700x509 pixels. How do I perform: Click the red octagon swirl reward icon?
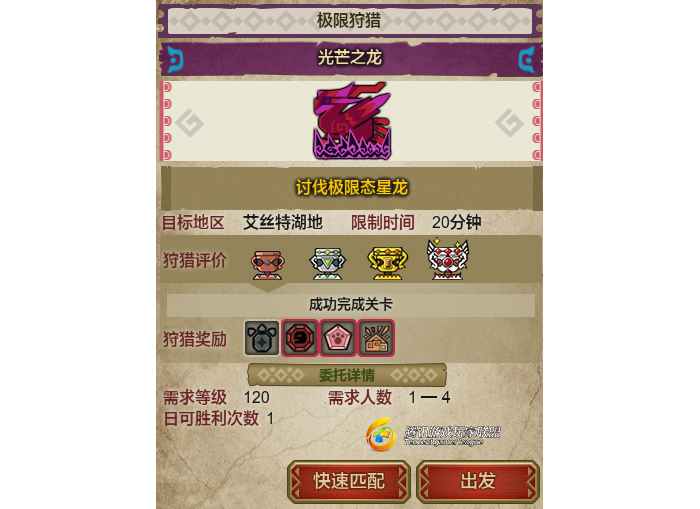tap(300, 338)
